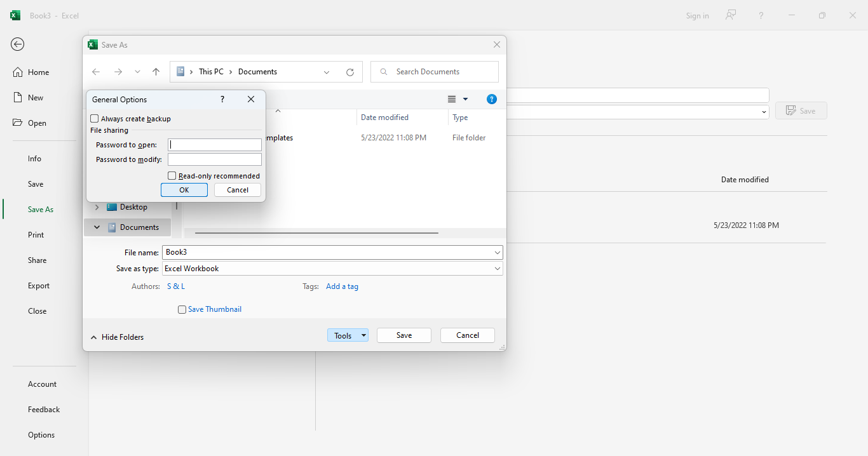This screenshot has height=456, width=868.
Task: Check the Save Thumbnail option
Action: 182,310
